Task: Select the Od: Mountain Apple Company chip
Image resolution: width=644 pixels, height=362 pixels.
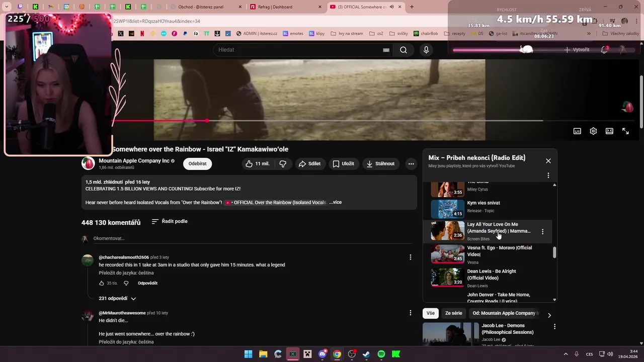Action: point(505,313)
